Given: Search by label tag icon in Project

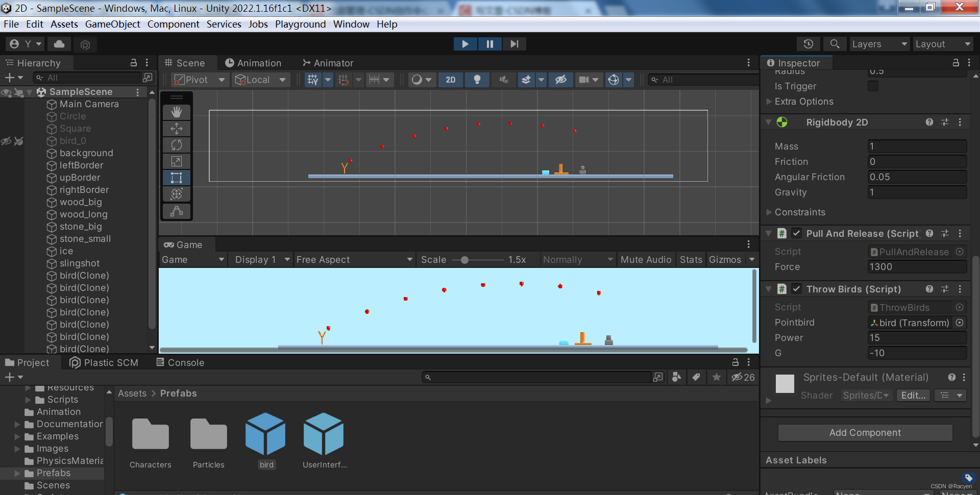Looking at the screenshot, I should click(x=696, y=377).
